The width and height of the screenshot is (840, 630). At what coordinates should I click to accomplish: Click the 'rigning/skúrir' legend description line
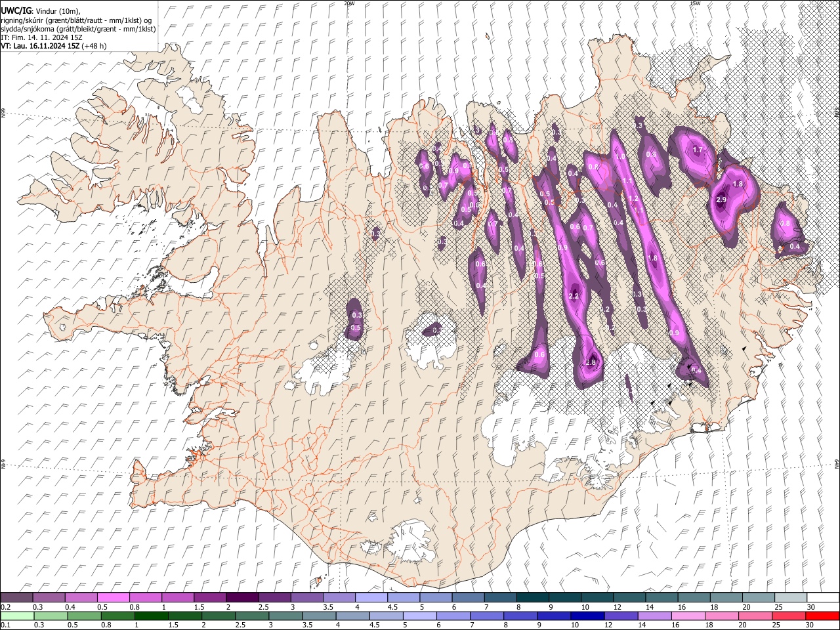click(x=76, y=20)
